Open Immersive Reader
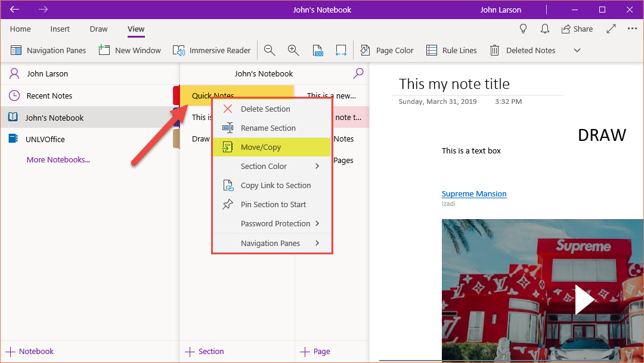Screen dimensions: 644x363 (x=212, y=51)
